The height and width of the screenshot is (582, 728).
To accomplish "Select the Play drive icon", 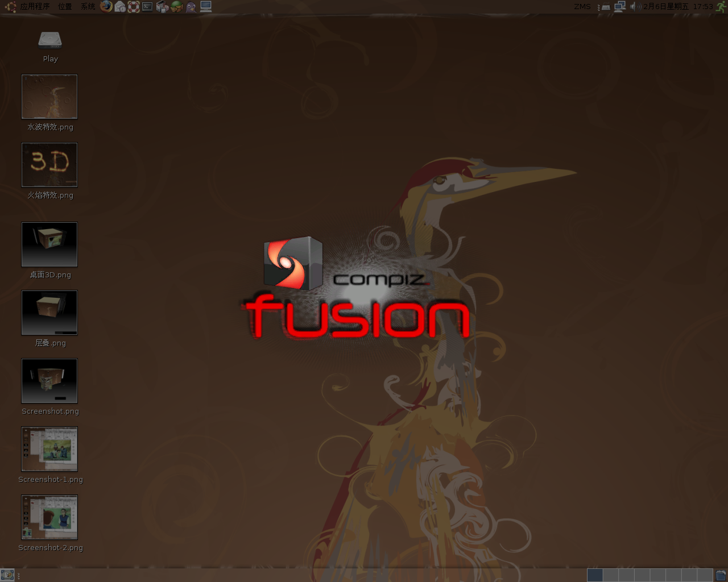I will (50, 40).
